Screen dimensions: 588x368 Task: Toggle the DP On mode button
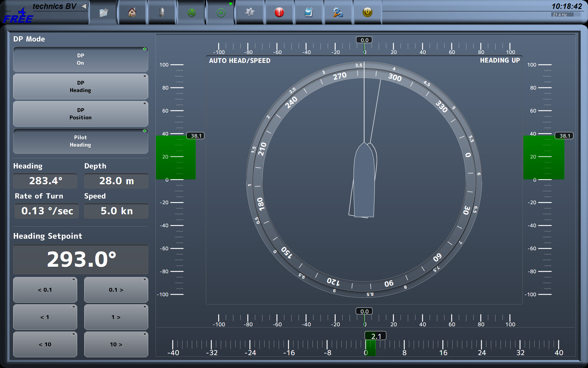point(81,59)
